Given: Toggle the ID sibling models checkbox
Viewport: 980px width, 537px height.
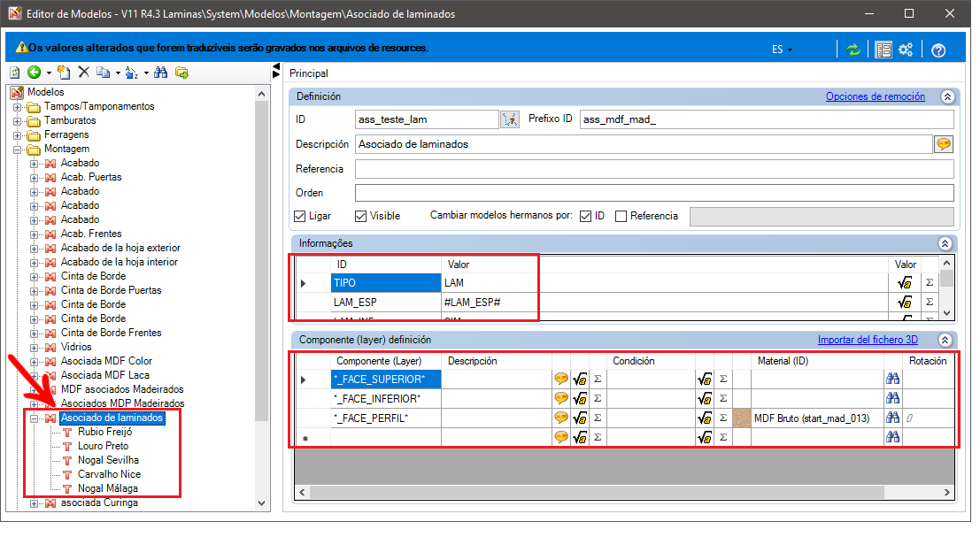Looking at the screenshot, I should pos(586,216).
